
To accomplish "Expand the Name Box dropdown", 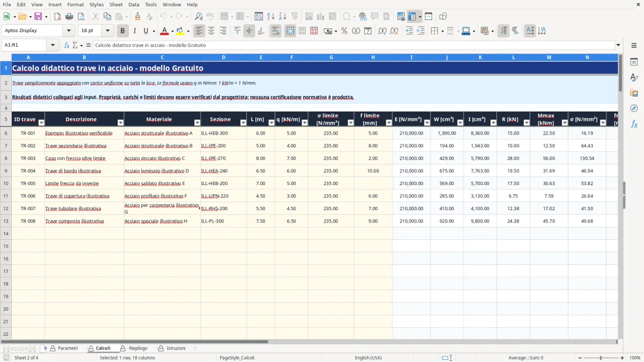I will coord(53,45).
